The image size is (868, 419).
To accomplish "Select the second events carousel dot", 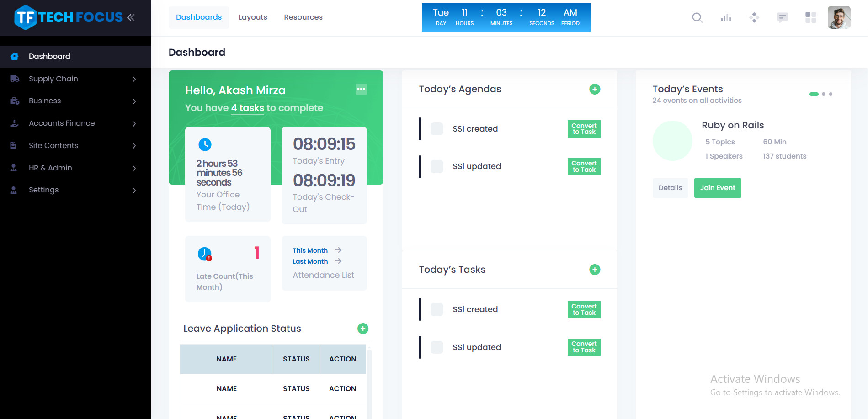I will (x=824, y=94).
